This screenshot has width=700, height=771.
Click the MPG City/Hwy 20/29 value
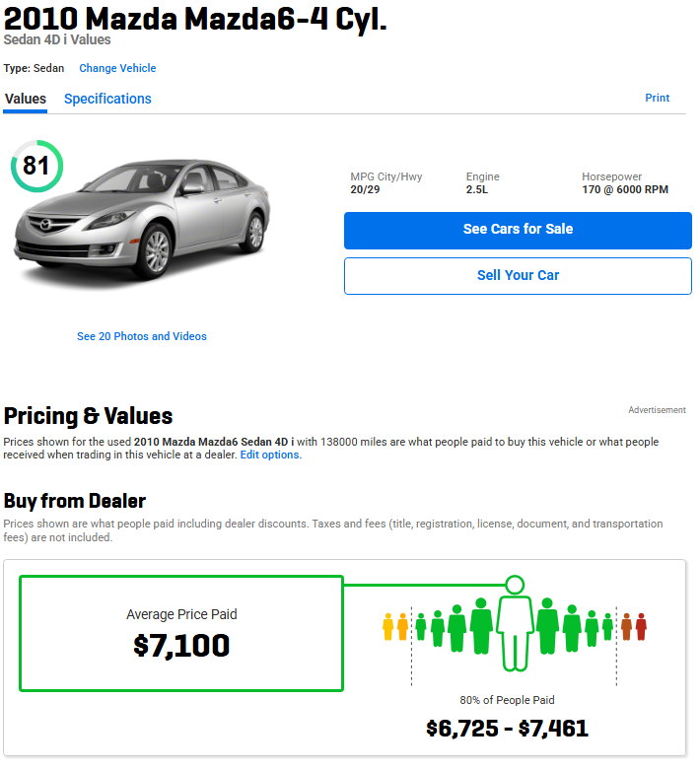365,189
